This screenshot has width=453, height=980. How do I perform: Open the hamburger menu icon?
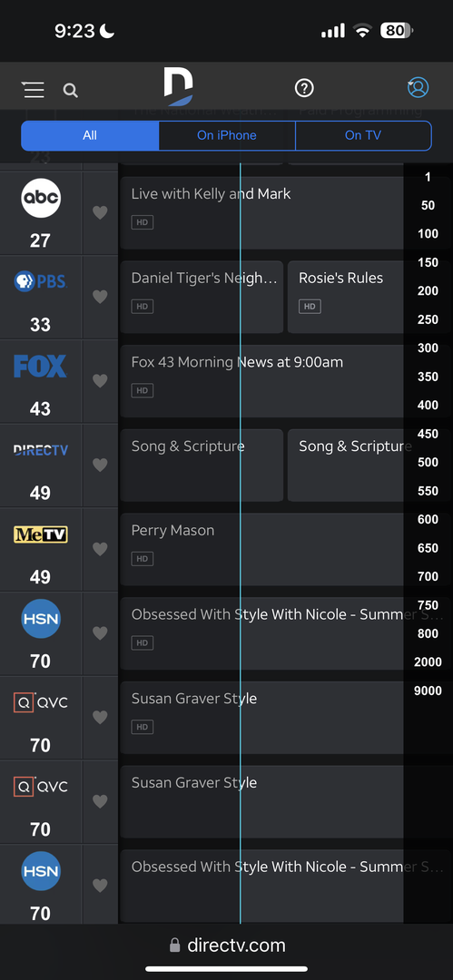(x=34, y=89)
